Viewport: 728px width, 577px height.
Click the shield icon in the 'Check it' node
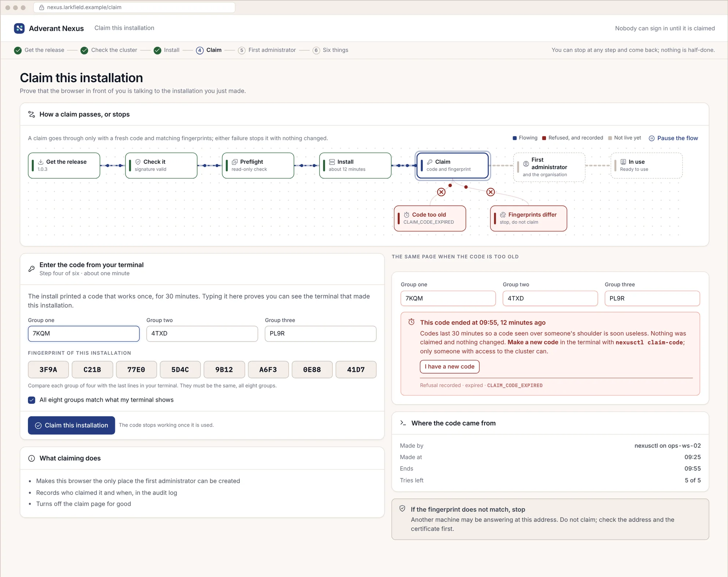[x=138, y=162]
